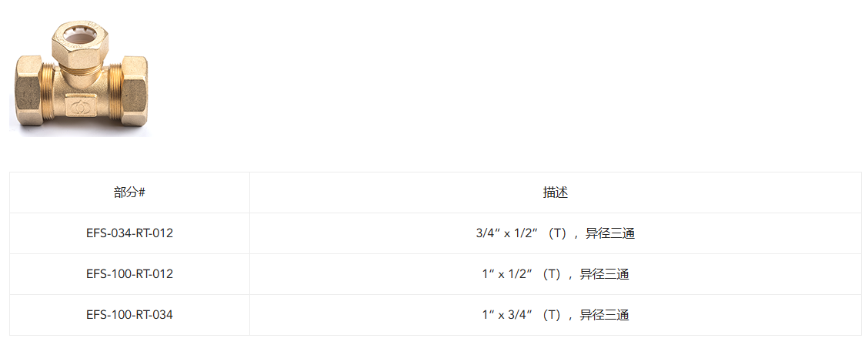Viewport: 868px width, 345px height.
Task: Click the left hex nut of the fitting
Action: click(x=27, y=89)
